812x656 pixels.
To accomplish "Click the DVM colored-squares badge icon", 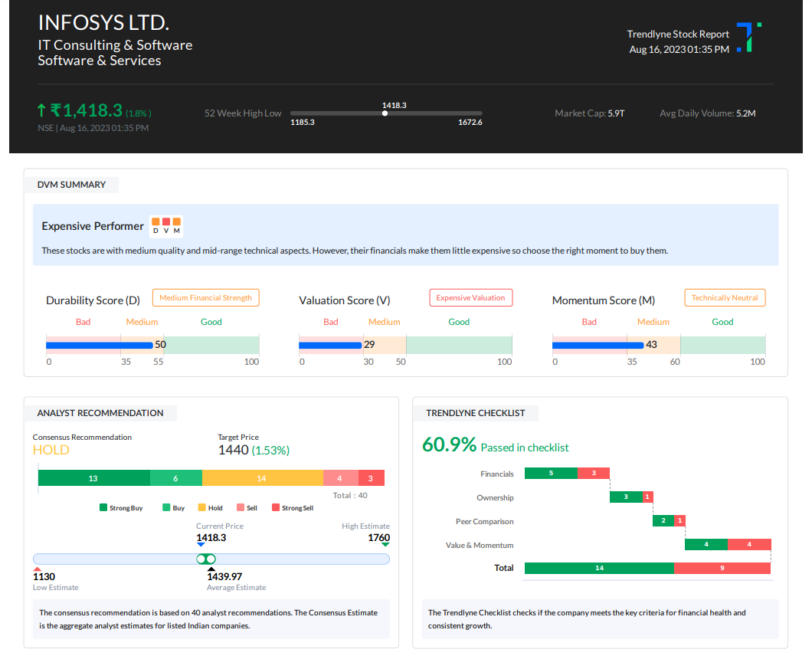I will tap(166, 226).
